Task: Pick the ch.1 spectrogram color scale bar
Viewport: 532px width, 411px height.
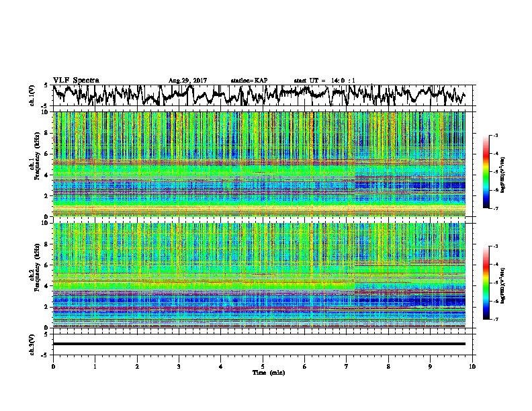Action: point(486,172)
